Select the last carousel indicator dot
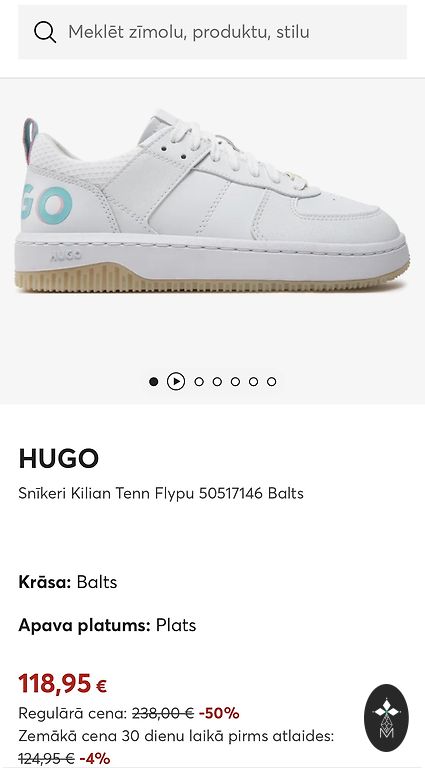 pyautogui.click(x=271, y=382)
